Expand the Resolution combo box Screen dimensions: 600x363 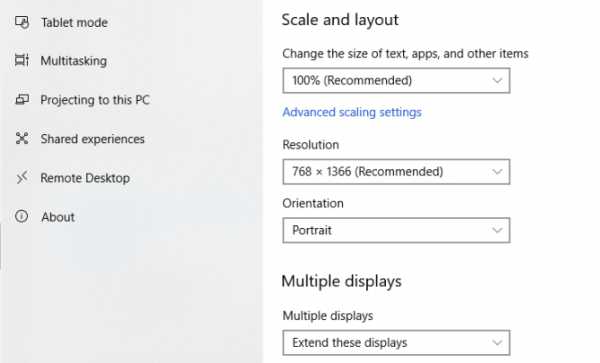(x=396, y=172)
